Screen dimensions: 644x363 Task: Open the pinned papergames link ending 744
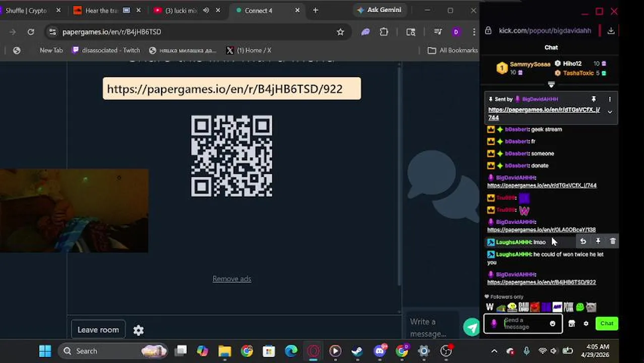tap(544, 113)
